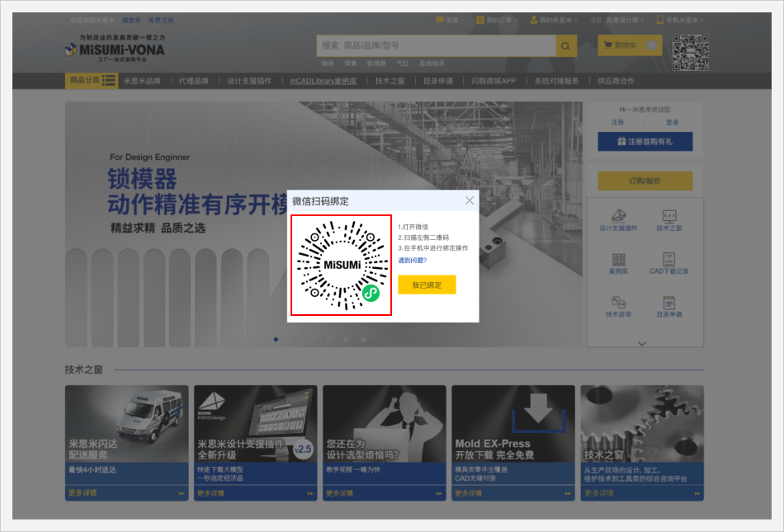784x532 pixels.
Task: Click the search magnifier icon
Action: click(x=566, y=46)
